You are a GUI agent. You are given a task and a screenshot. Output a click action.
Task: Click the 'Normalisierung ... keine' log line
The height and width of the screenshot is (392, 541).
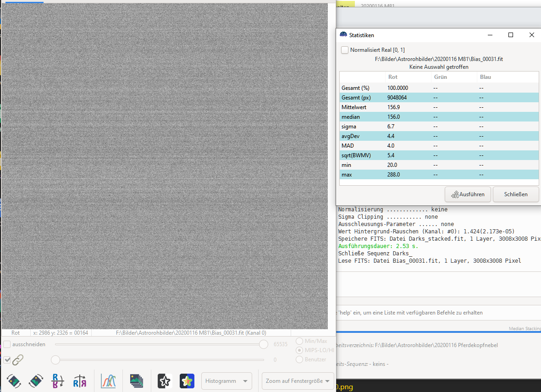392,210
